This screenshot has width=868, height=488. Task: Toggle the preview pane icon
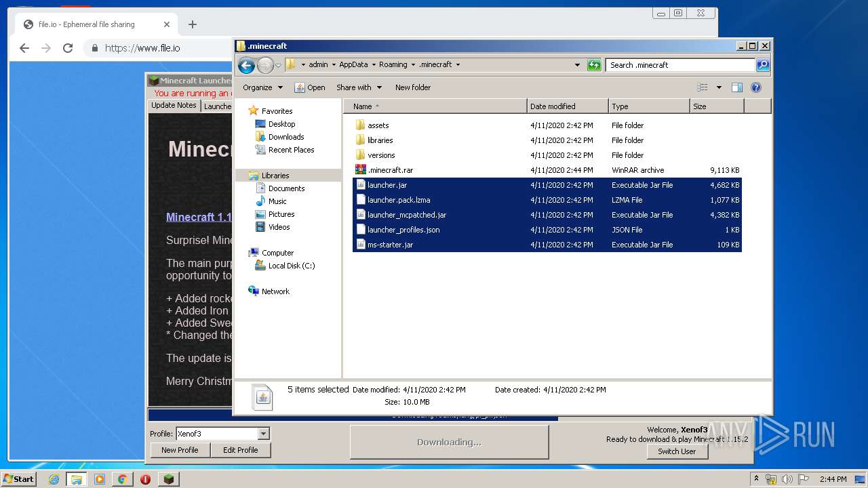[x=737, y=87]
